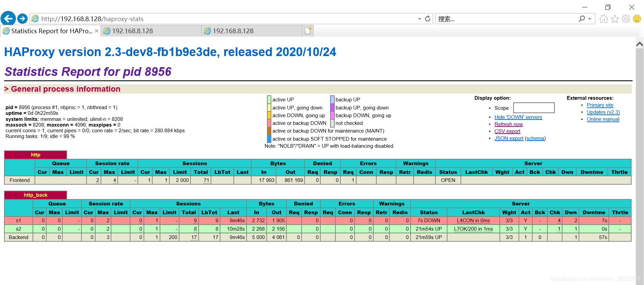The image size is (644, 285).
Task: Go forward with the browser Forward arrow
Action: pyautogui.click(x=22, y=18)
